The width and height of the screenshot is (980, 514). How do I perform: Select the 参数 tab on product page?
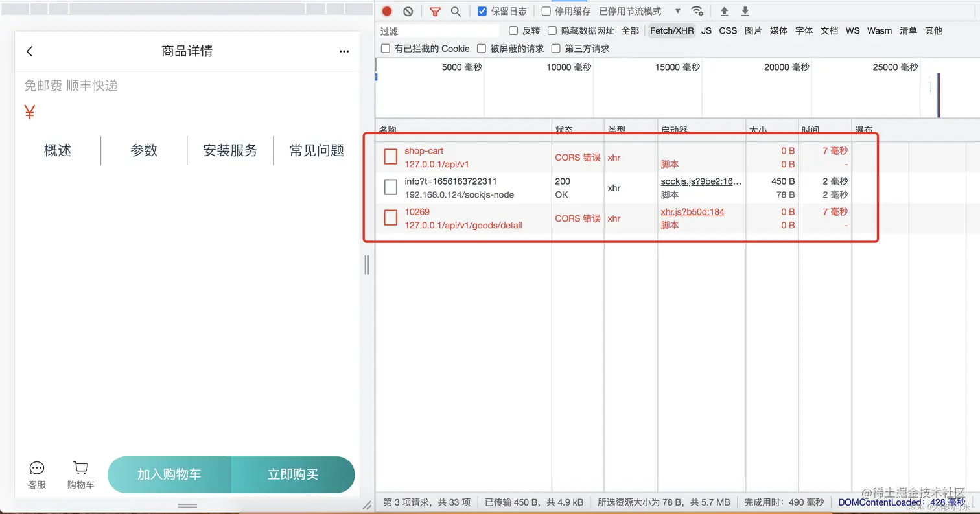(143, 150)
